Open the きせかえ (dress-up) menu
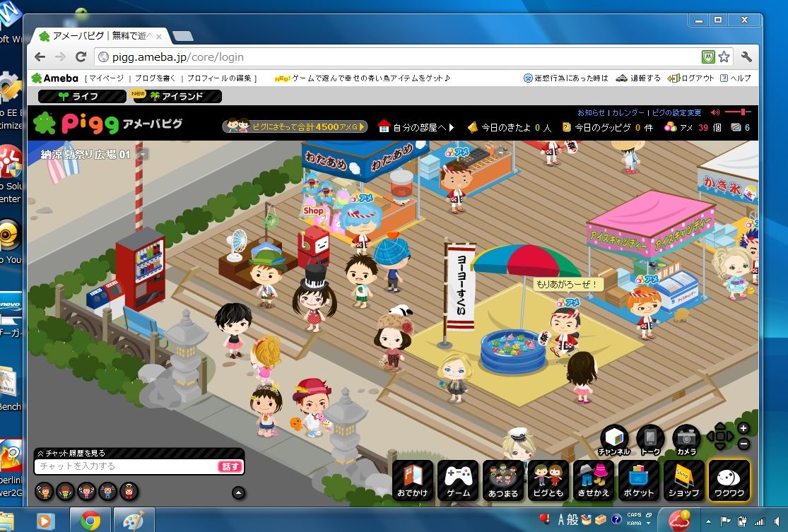 point(594,480)
